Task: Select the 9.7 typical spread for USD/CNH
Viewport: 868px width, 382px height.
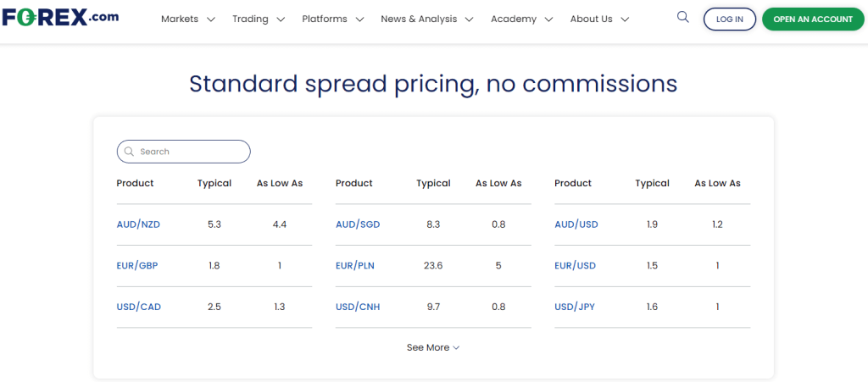Action: (x=433, y=307)
